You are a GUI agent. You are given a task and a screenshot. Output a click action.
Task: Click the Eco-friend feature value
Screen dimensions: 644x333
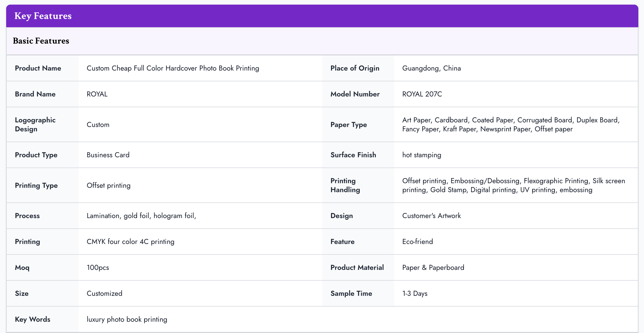click(417, 242)
